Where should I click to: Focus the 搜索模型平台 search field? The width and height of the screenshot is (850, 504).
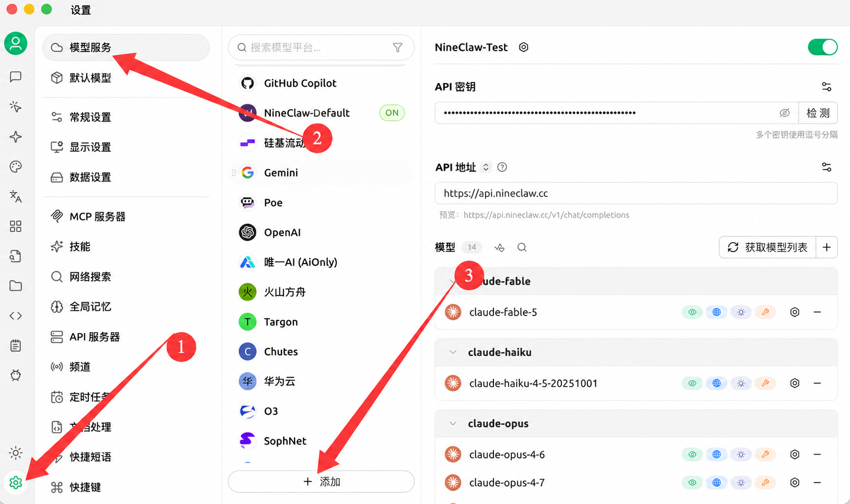click(x=321, y=47)
